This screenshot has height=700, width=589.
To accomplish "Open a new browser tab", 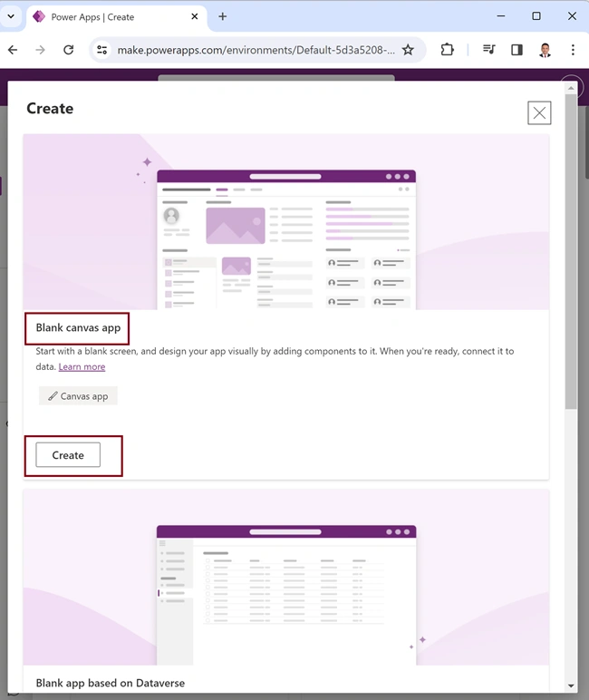I will tap(222, 16).
